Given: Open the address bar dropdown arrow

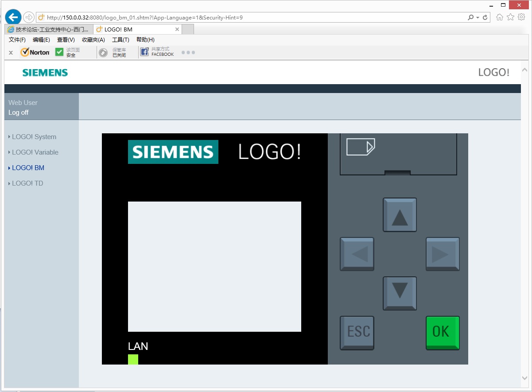Looking at the screenshot, I should coord(478,18).
